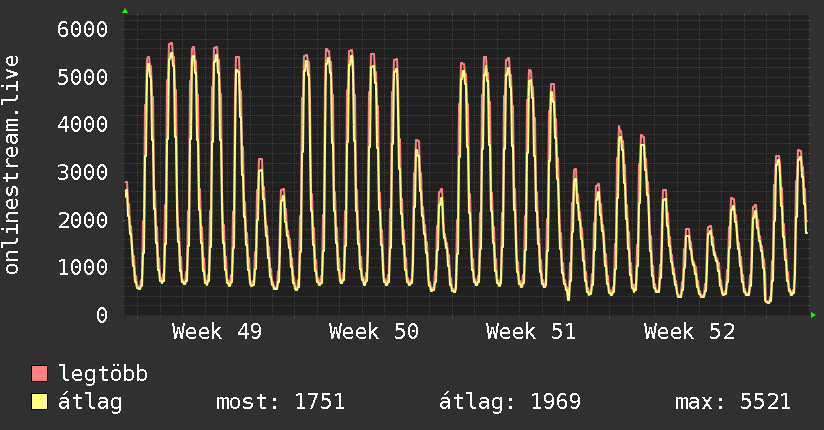Click the Week 50 axis label
The height and width of the screenshot is (430, 824).
373,332
